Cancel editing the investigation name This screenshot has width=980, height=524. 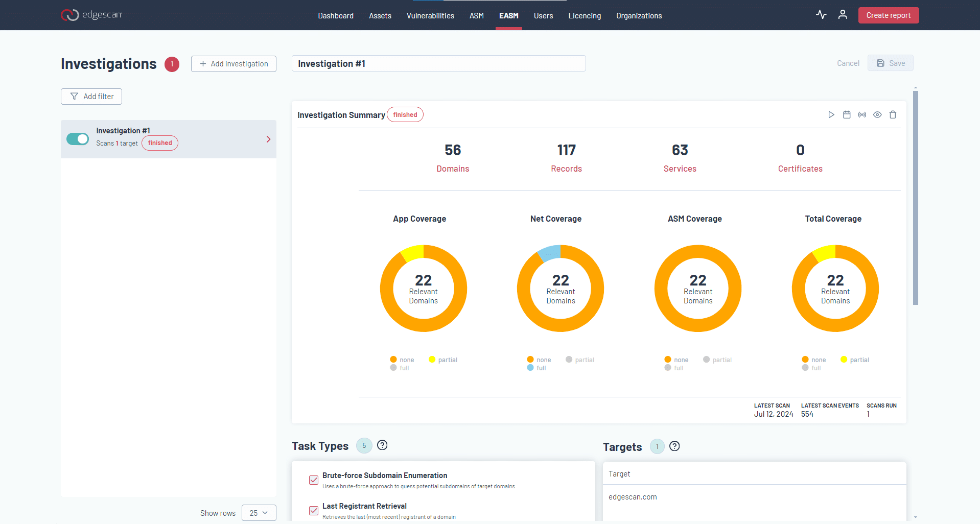point(848,63)
